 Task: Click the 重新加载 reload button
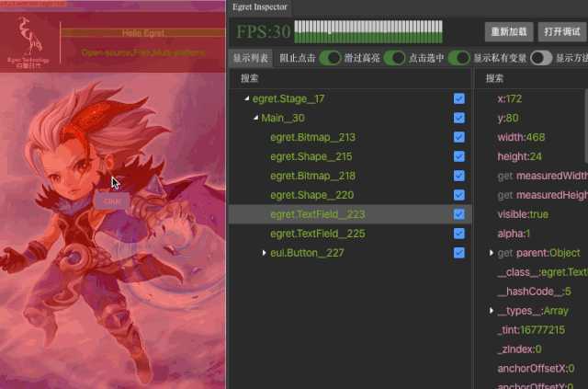tap(509, 32)
